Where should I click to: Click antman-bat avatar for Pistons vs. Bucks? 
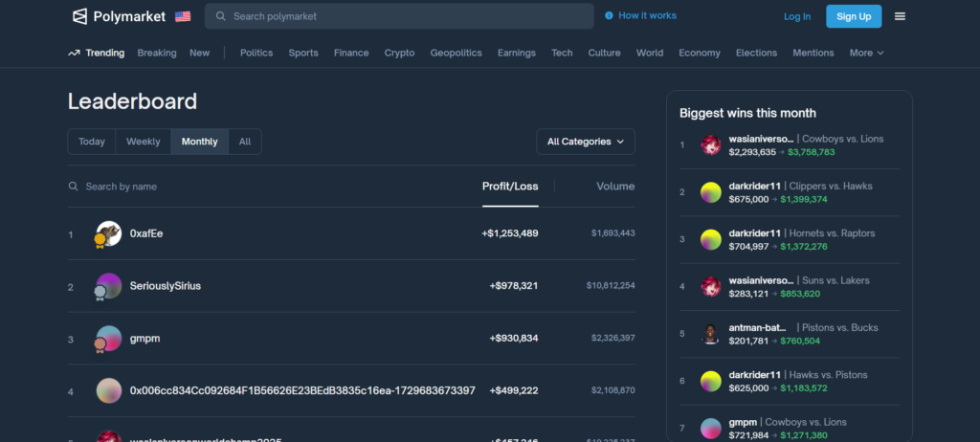point(711,334)
